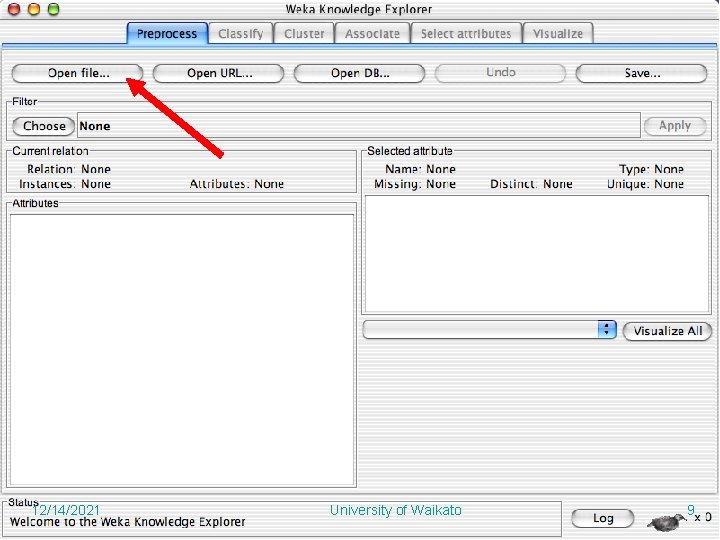720x540 pixels.
Task: Click the Open DB... button
Action: [x=360, y=73]
